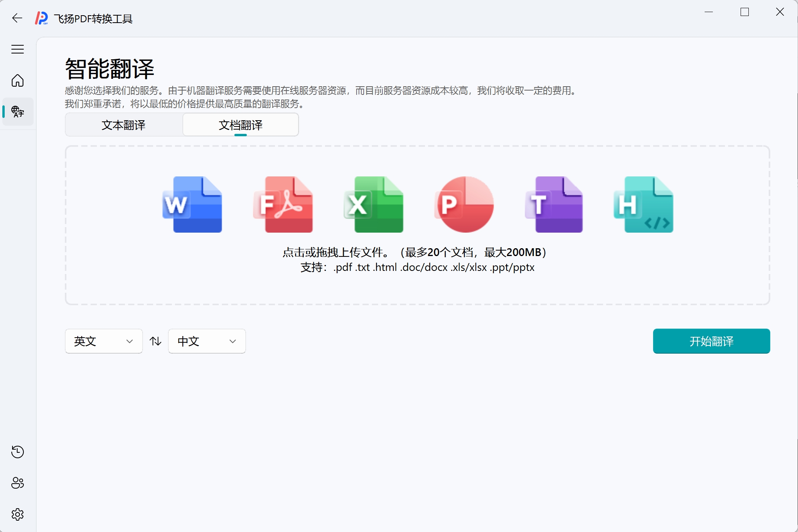Open the user account icon

point(18,483)
